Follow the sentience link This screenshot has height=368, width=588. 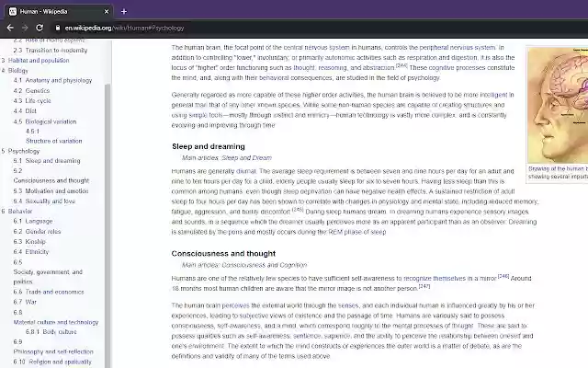click(307, 336)
